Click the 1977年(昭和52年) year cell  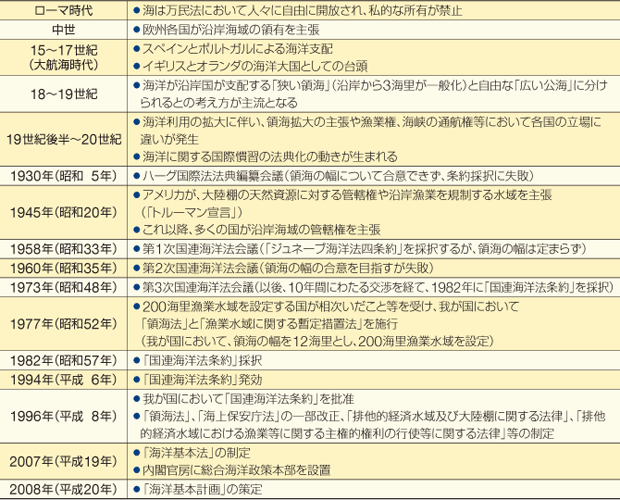click(65, 323)
